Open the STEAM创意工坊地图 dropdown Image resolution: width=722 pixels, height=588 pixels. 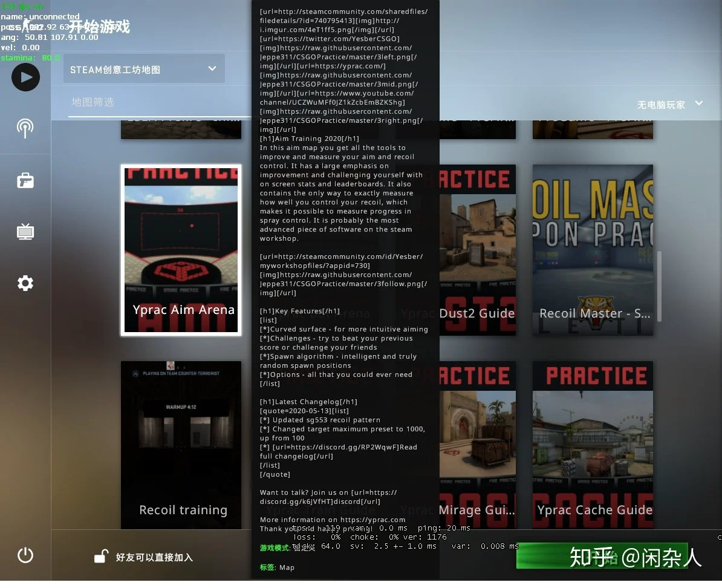coord(144,69)
